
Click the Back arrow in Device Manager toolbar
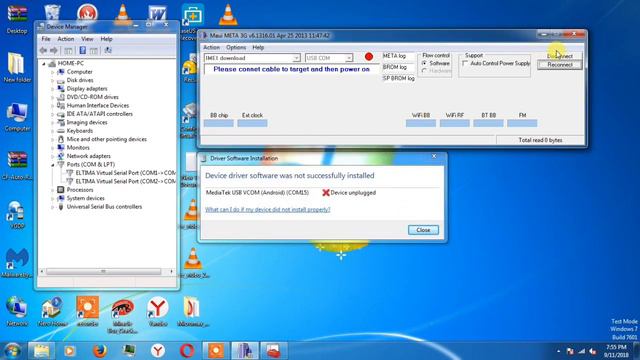pos(44,50)
